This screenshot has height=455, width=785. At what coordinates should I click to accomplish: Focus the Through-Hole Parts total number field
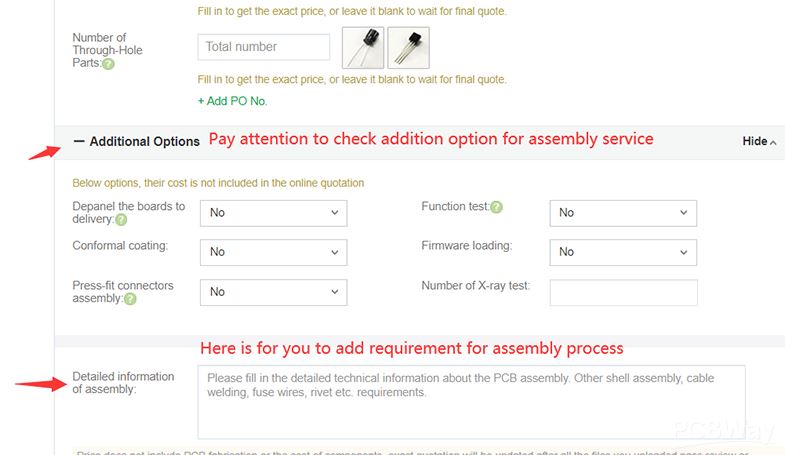[x=264, y=47]
